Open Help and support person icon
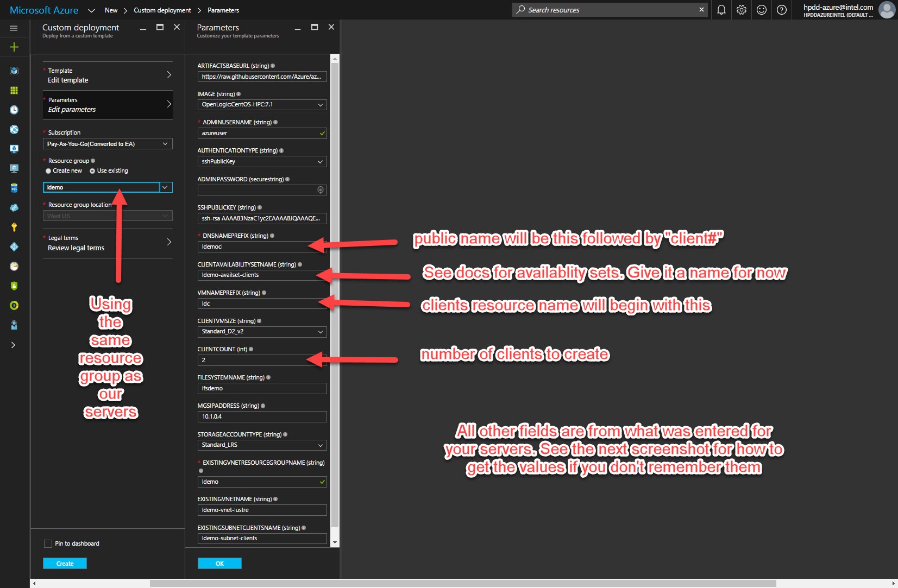This screenshot has height=588, width=898. [14, 325]
